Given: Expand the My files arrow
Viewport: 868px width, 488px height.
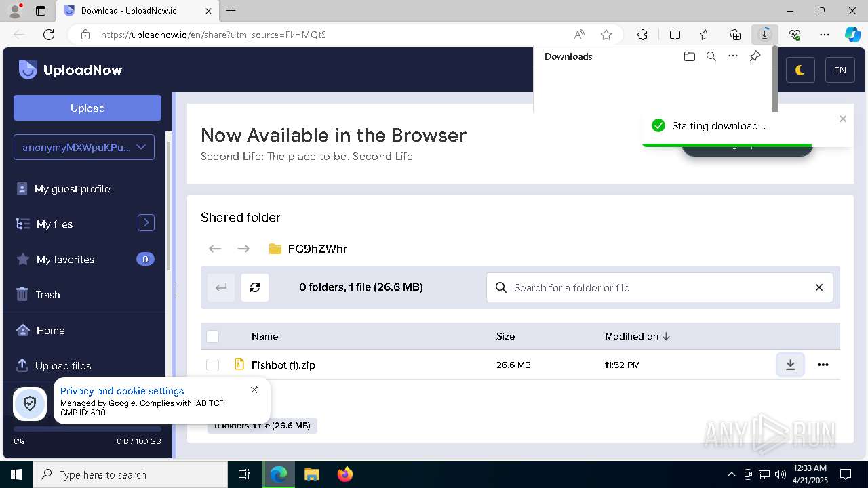Looking at the screenshot, I should click(146, 223).
